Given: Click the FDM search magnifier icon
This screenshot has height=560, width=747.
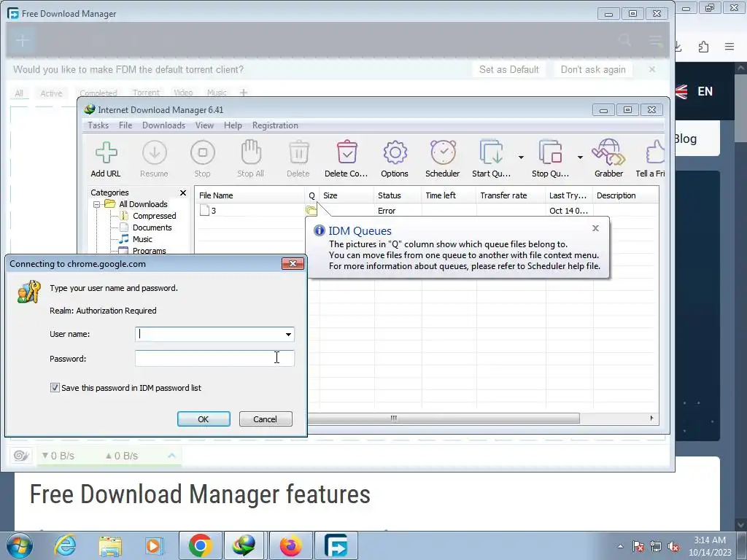Looking at the screenshot, I should (x=624, y=40).
